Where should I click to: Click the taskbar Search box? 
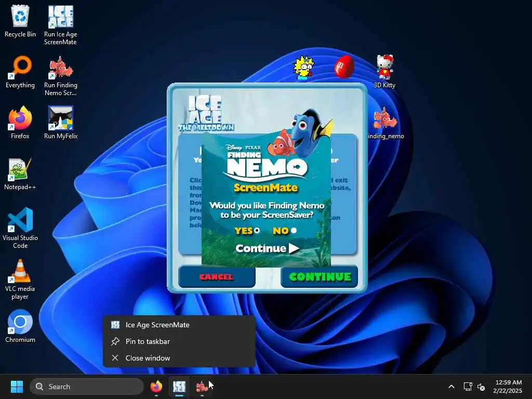click(87, 387)
